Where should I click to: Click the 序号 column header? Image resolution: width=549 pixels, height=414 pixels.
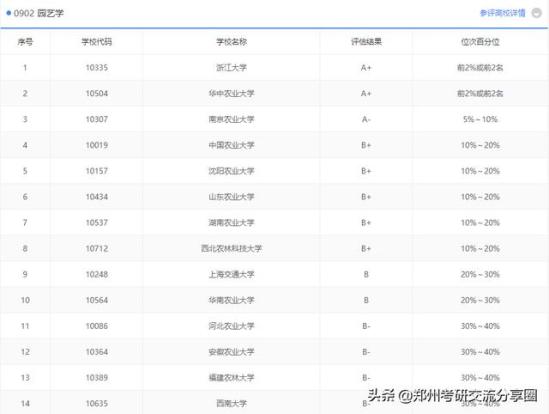coord(25,42)
